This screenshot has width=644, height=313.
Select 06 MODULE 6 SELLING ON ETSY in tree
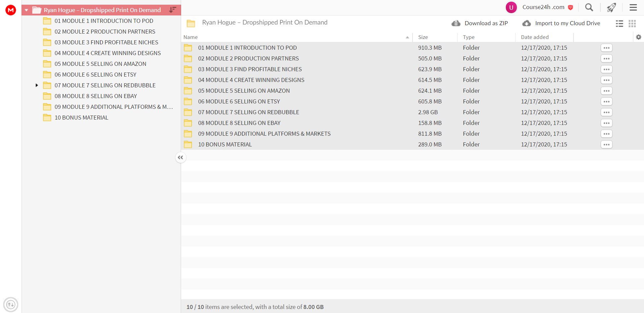coord(96,75)
